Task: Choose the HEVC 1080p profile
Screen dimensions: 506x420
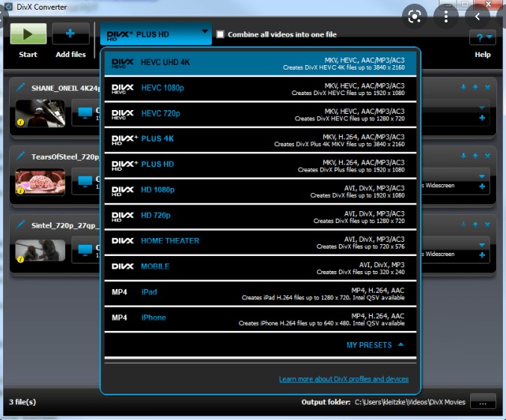Action: [x=260, y=89]
